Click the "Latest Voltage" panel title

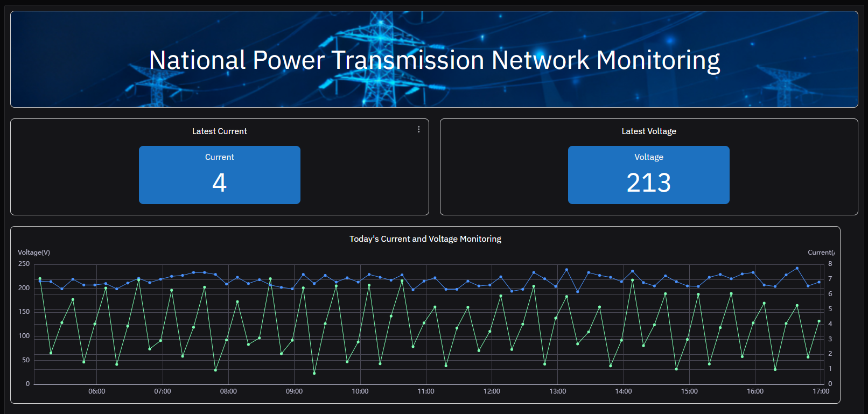pyautogui.click(x=648, y=131)
